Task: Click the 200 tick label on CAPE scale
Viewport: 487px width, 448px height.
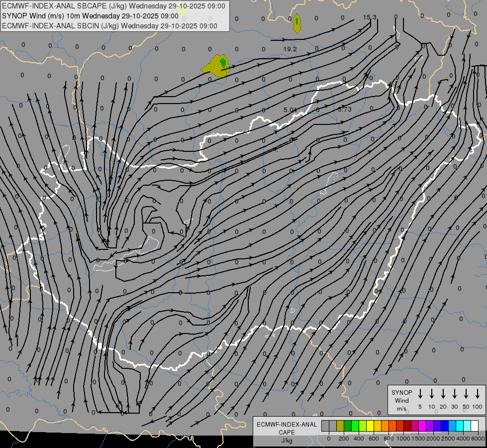Action: [x=344, y=439]
